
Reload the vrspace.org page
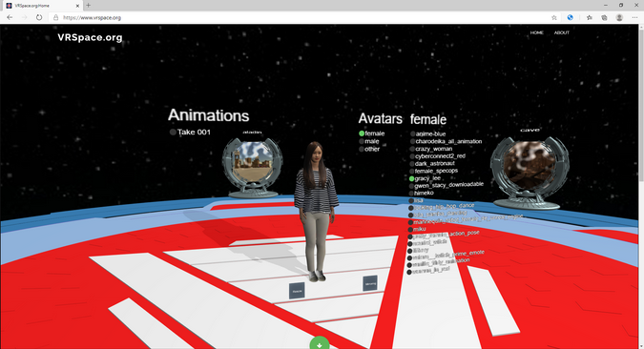click(39, 18)
